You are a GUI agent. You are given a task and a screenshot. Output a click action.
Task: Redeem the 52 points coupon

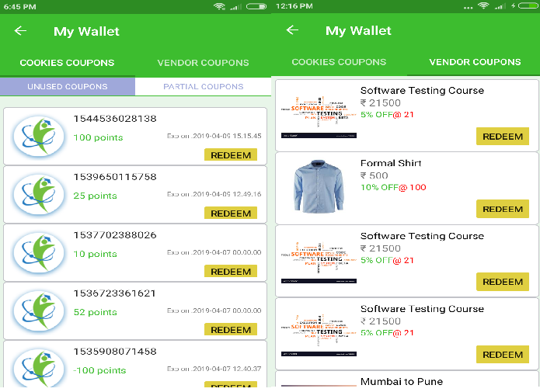[x=231, y=330]
